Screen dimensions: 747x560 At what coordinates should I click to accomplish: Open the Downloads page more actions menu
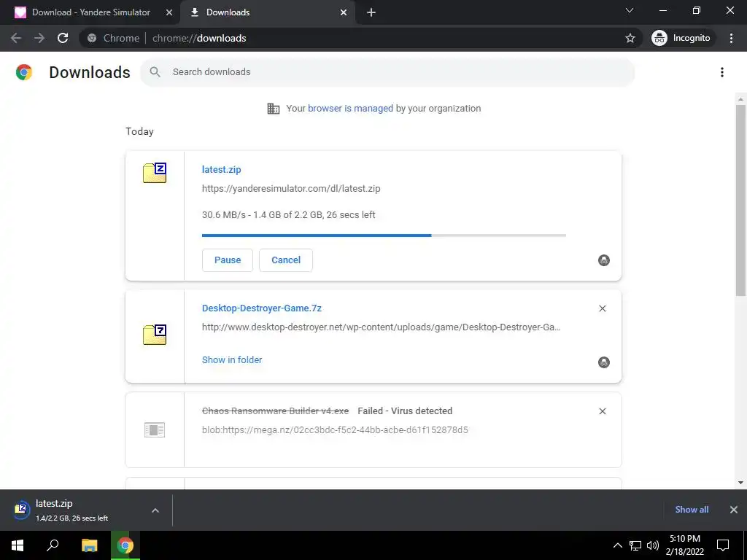pyautogui.click(x=721, y=72)
